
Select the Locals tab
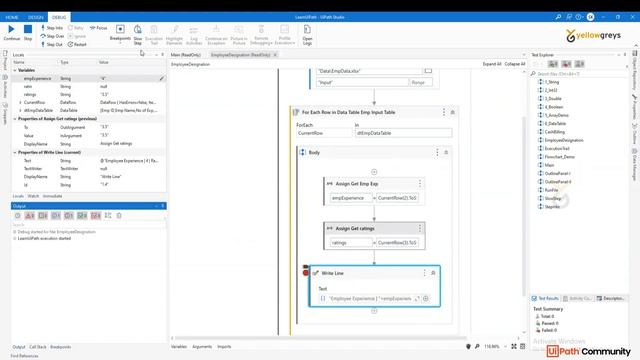click(18, 196)
